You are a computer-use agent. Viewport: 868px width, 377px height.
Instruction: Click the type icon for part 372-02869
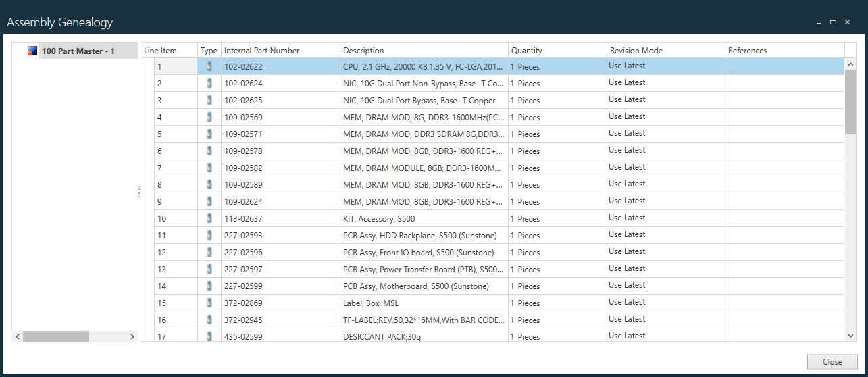pos(209,303)
